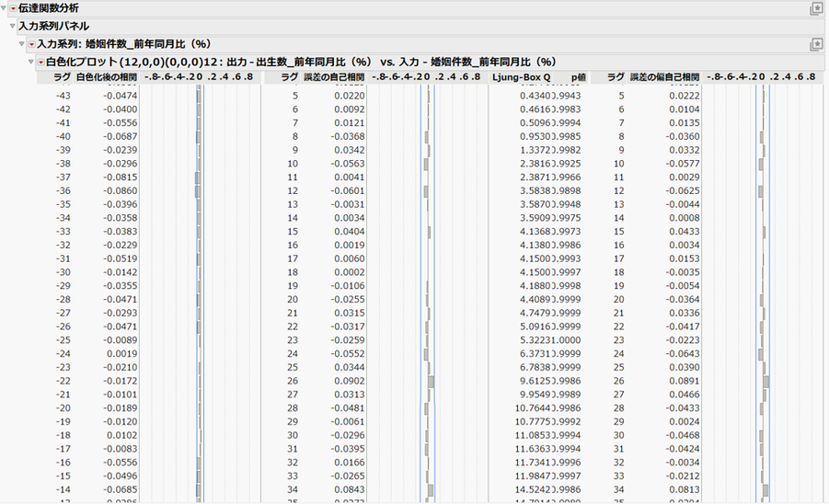Open red triangle menu for 白色化プロット
The height and width of the screenshot is (504, 829).
click(40, 63)
